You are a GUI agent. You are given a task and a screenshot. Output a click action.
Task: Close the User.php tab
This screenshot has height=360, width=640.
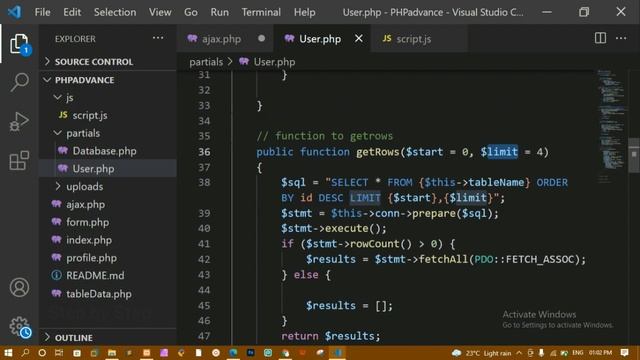tap(358, 38)
